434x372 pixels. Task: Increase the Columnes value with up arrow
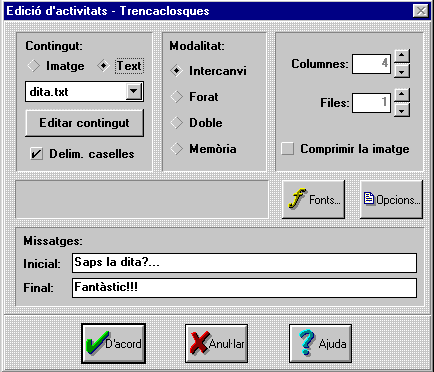coord(402,55)
